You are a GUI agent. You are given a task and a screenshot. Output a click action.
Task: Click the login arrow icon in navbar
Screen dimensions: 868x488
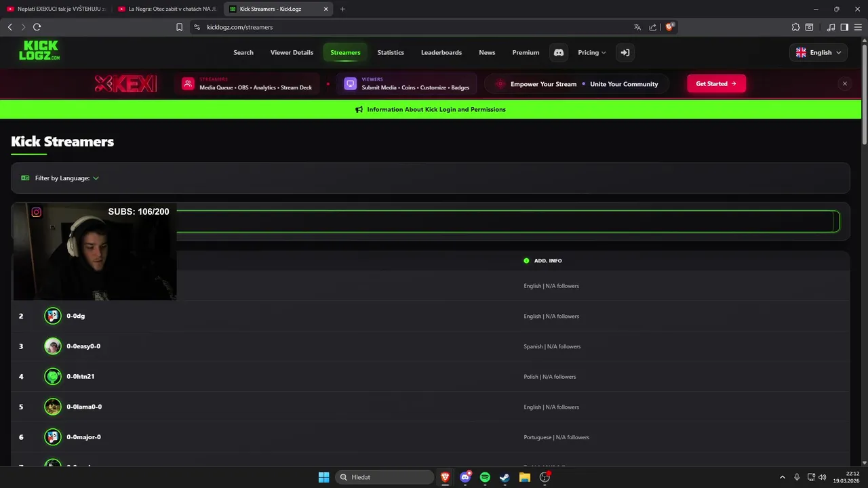pyautogui.click(x=625, y=52)
